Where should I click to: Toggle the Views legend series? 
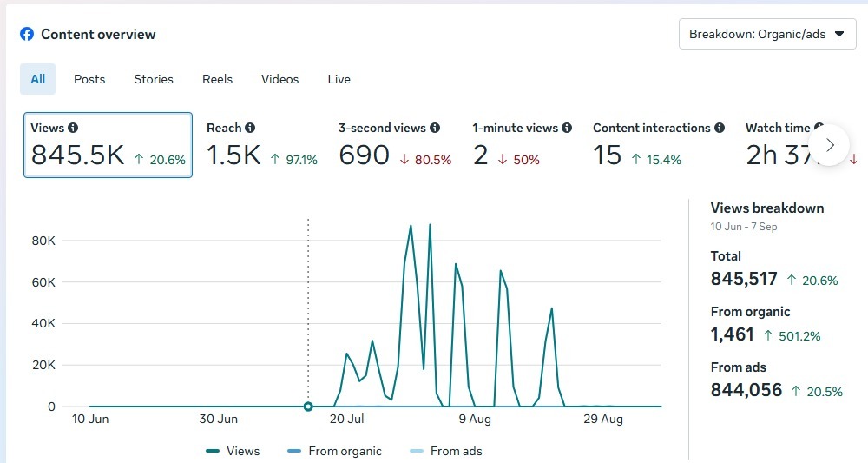[233, 451]
